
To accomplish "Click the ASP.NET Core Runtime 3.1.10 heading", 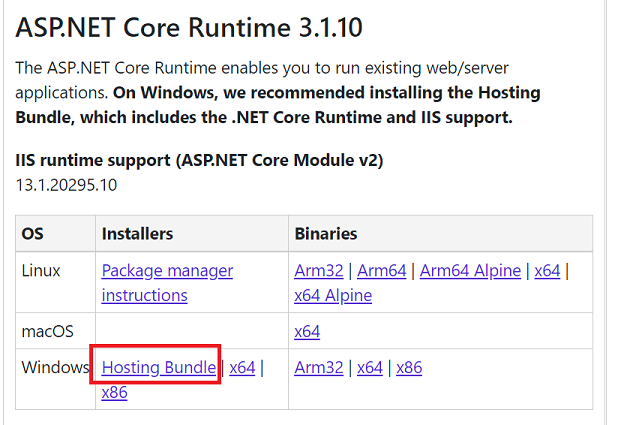I will [x=189, y=27].
